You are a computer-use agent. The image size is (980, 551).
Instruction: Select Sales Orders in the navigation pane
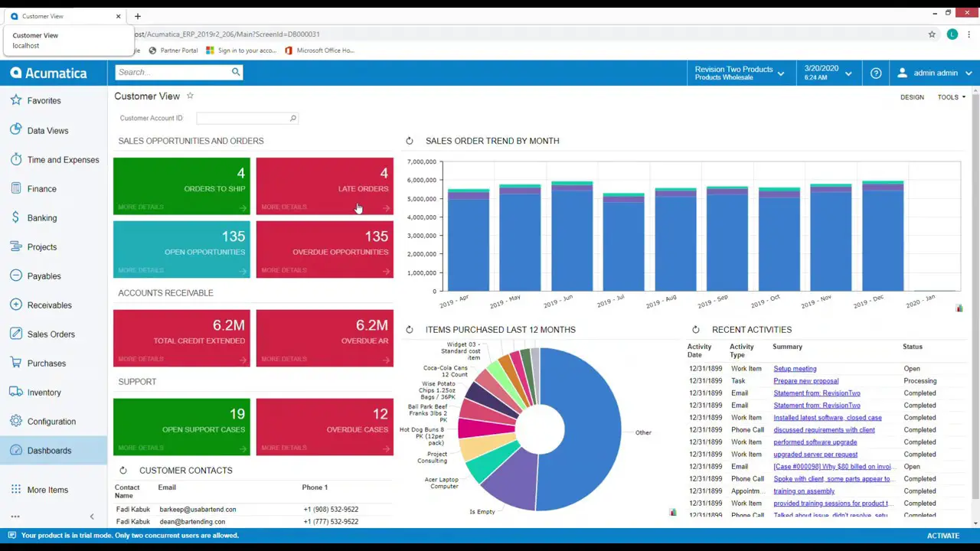coord(51,334)
